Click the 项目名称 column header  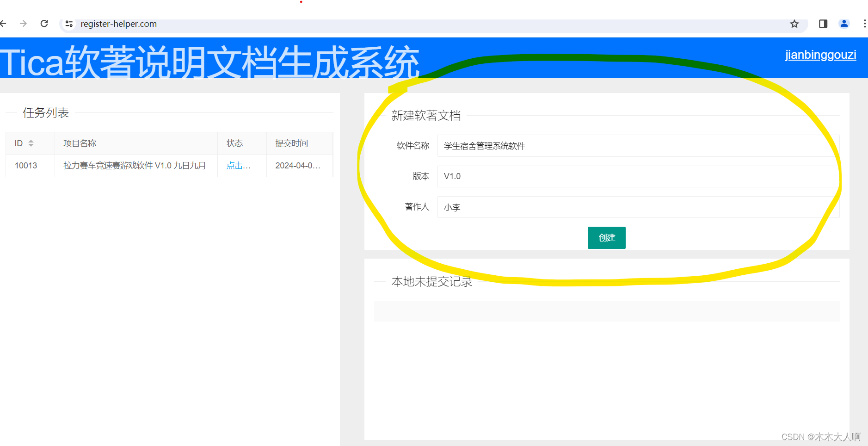[136, 143]
